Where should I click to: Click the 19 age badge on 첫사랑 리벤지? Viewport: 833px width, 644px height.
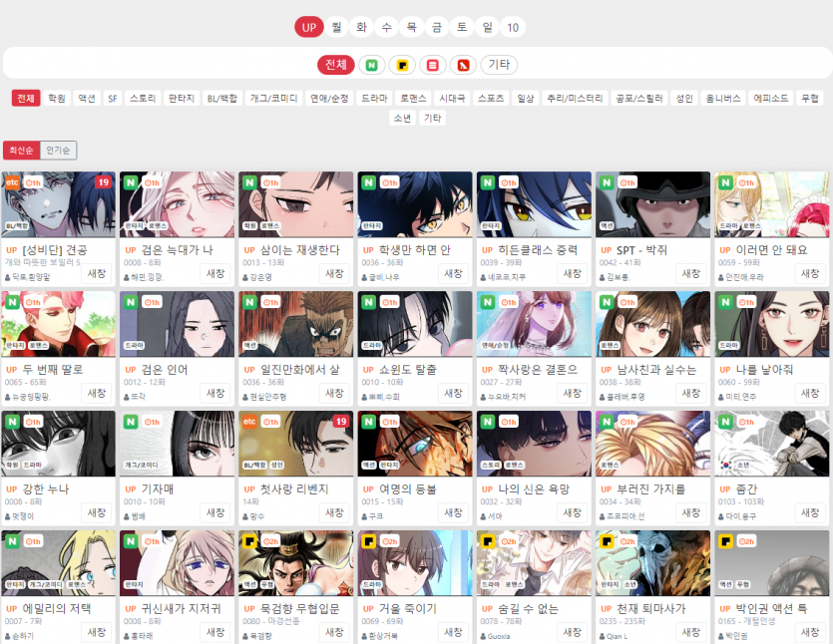341,422
